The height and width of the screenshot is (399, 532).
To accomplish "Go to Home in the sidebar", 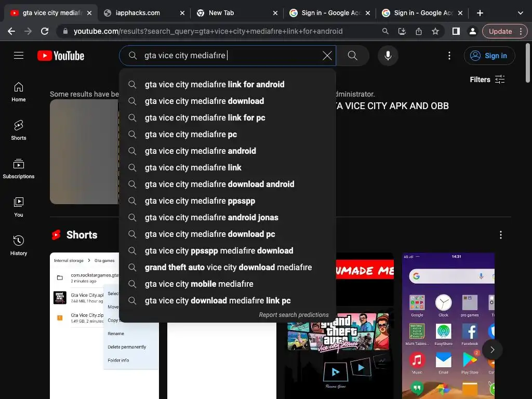I will (19, 92).
